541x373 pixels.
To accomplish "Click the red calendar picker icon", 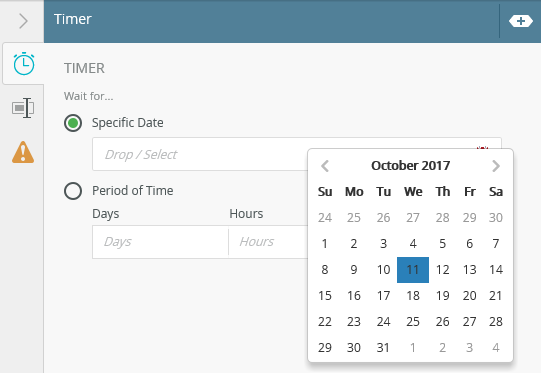I will coord(482,148).
